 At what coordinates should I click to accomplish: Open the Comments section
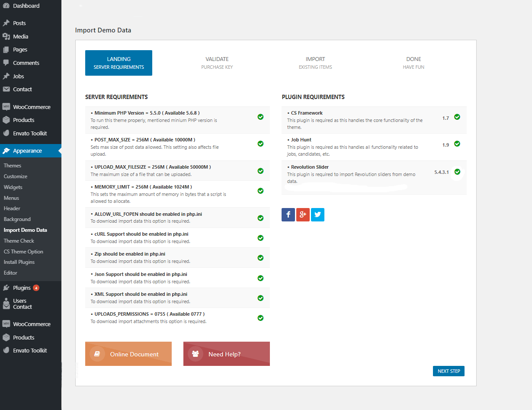pos(26,63)
